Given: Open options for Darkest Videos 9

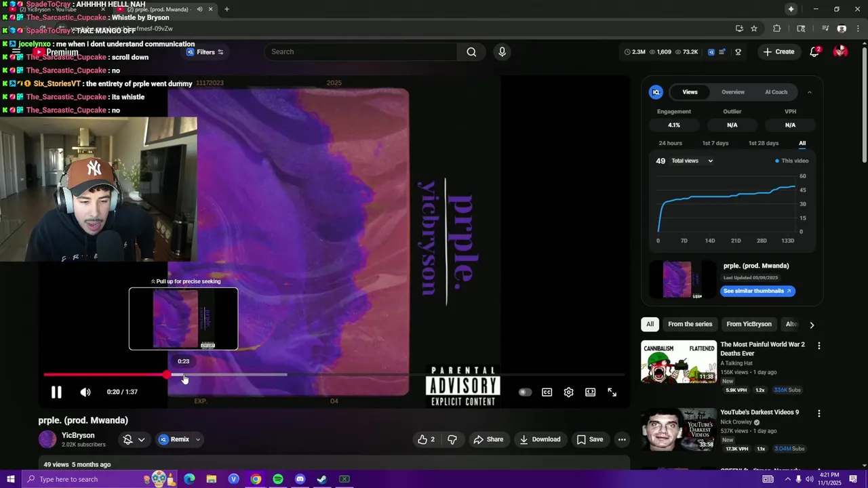Looking at the screenshot, I should [x=818, y=413].
